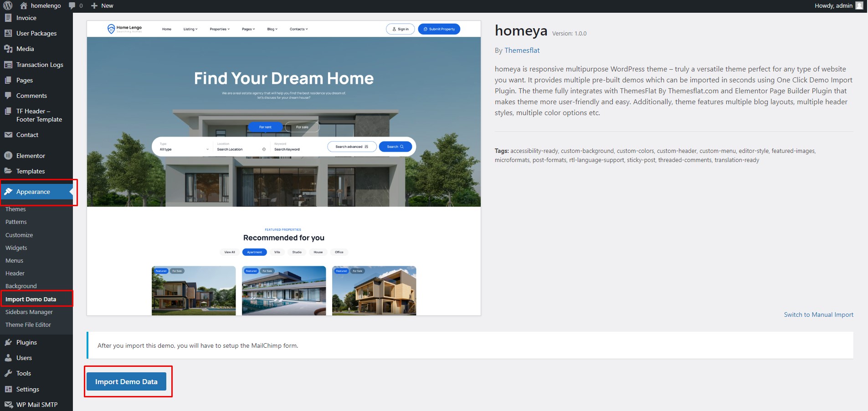Click the New text in admin bar

click(107, 5)
